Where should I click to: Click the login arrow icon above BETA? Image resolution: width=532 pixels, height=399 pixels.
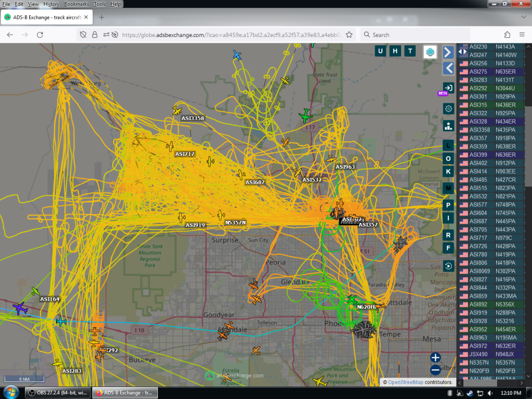(x=448, y=87)
